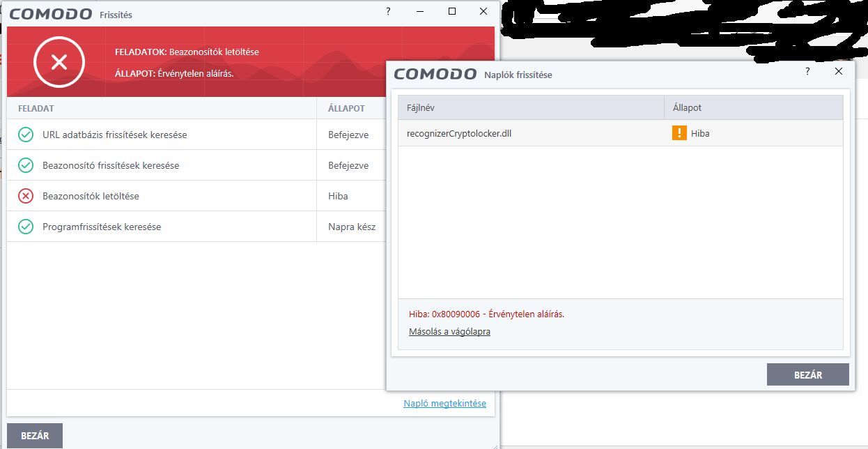This screenshot has width=868, height=449.
Task: Click COMODO logo in the Frissítés window
Action: click(51, 14)
